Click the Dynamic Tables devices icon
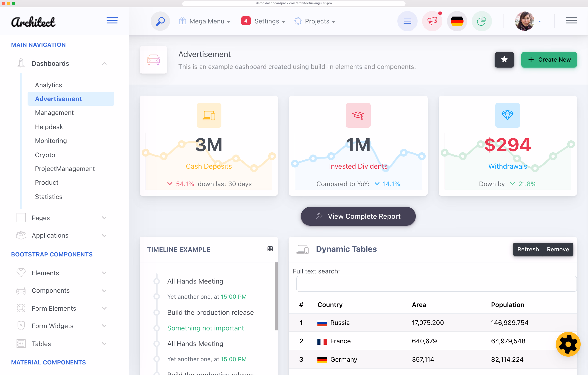This screenshot has width=588, height=375. click(x=302, y=250)
